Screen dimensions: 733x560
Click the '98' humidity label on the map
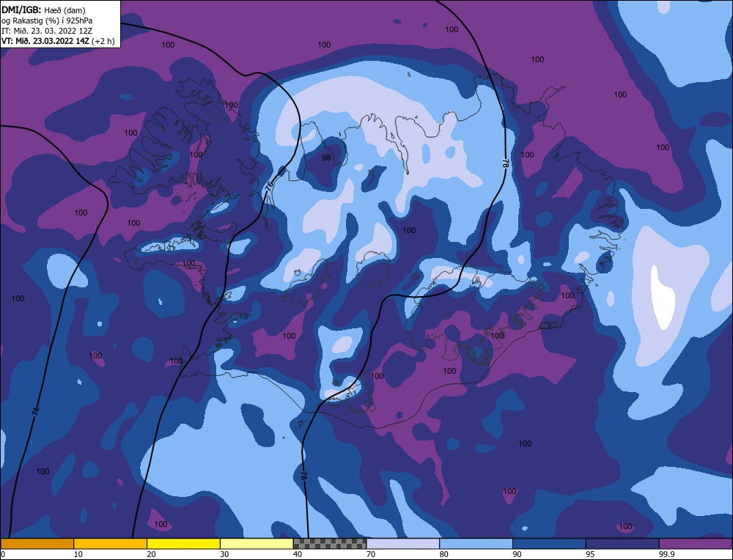tap(326, 158)
